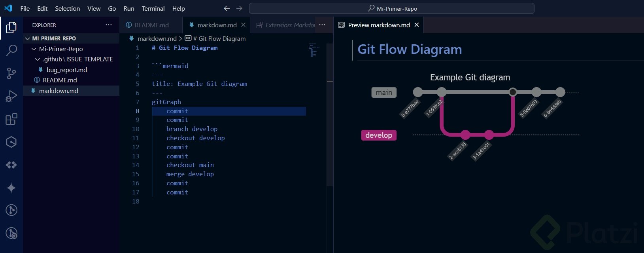Click the hexagon icon in activity bar

pyautogui.click(x=11, y=142)
